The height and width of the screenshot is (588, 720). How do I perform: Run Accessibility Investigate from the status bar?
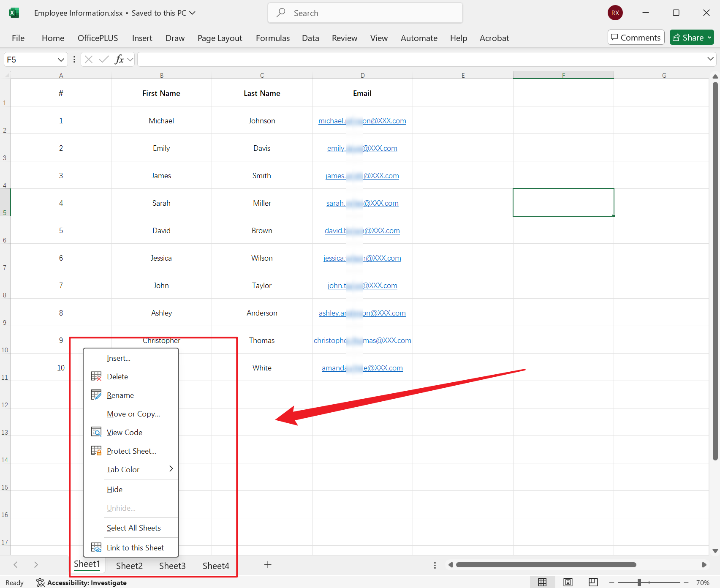(x=81, y=582)
